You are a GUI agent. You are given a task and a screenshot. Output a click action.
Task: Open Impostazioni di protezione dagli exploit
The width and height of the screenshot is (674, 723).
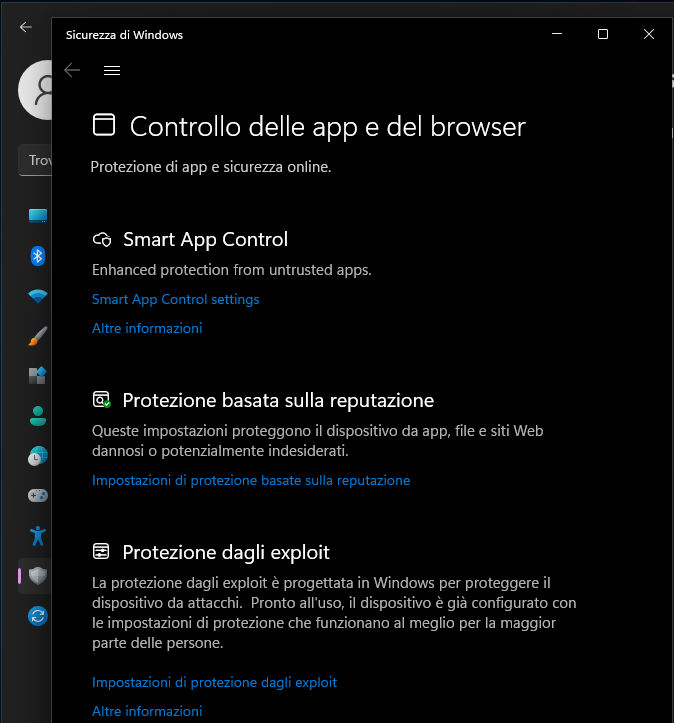pos(214,682)
